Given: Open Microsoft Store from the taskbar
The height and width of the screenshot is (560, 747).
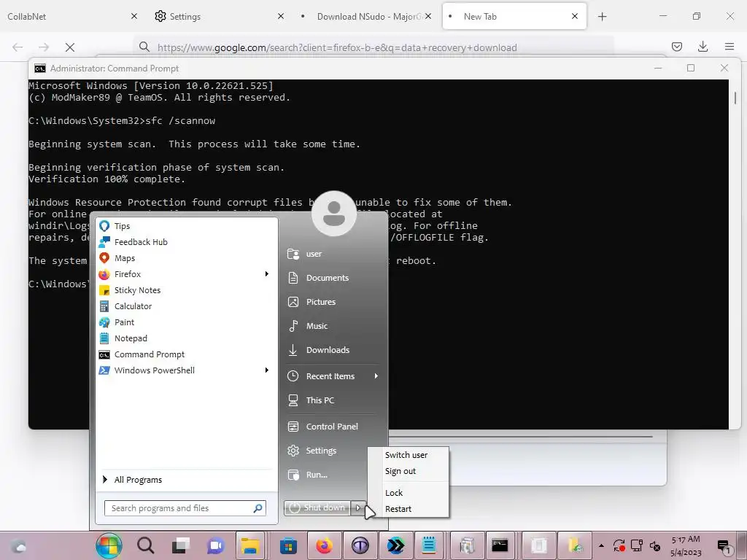Looking at the screenshot, I should [289, 545].
